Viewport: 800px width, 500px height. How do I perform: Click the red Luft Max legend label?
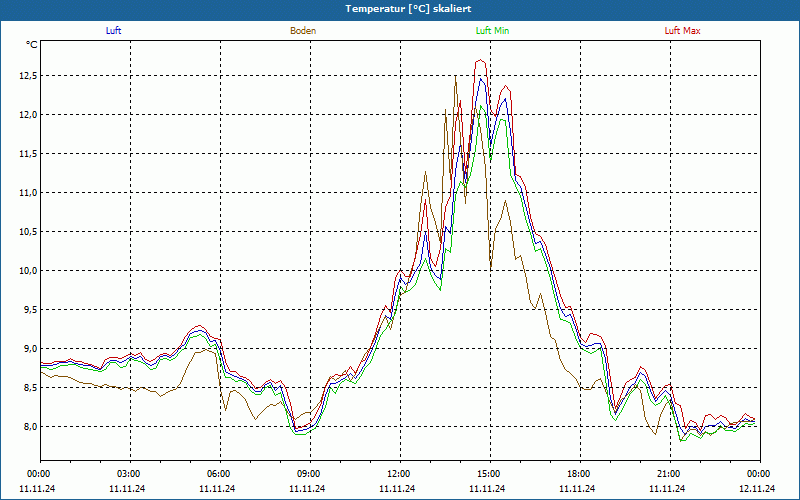point(682,31)
